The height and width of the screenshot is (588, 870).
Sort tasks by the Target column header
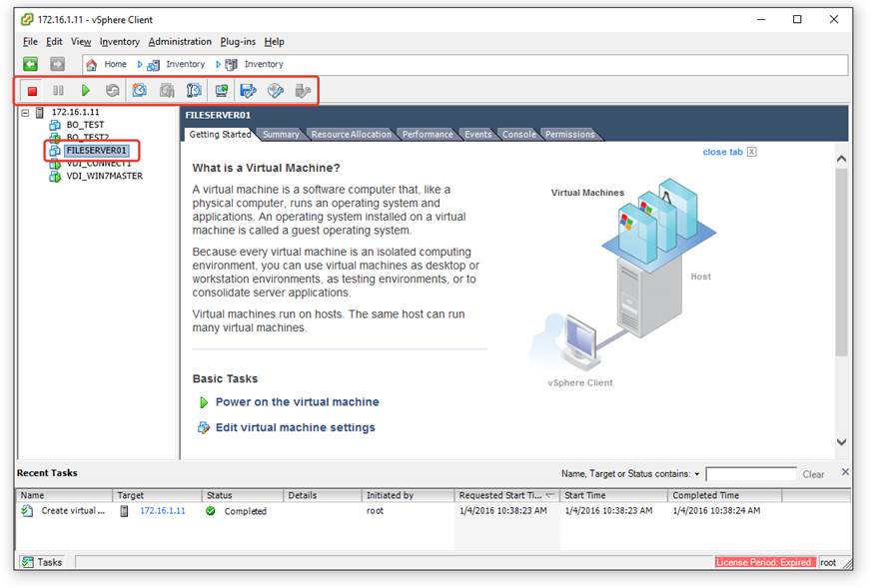coord(158,495)
